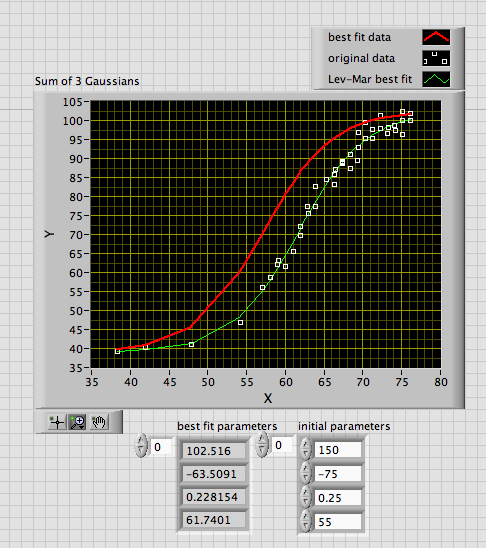
Task: Click the original data plot sample icon
Action: click(x=436, y=58)
